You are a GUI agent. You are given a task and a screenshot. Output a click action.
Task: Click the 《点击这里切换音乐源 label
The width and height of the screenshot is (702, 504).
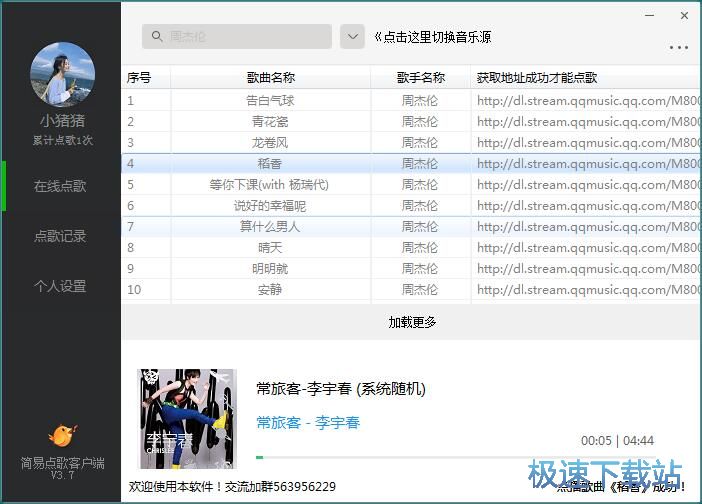(432, 37)
